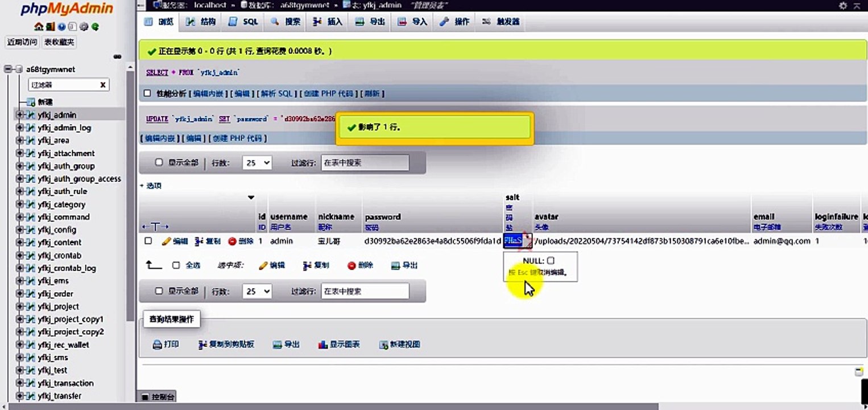Viewport: 868px width, 410px height.
Task: Open the bottom row-count dropdown showing 25
Action: [257, 292]
